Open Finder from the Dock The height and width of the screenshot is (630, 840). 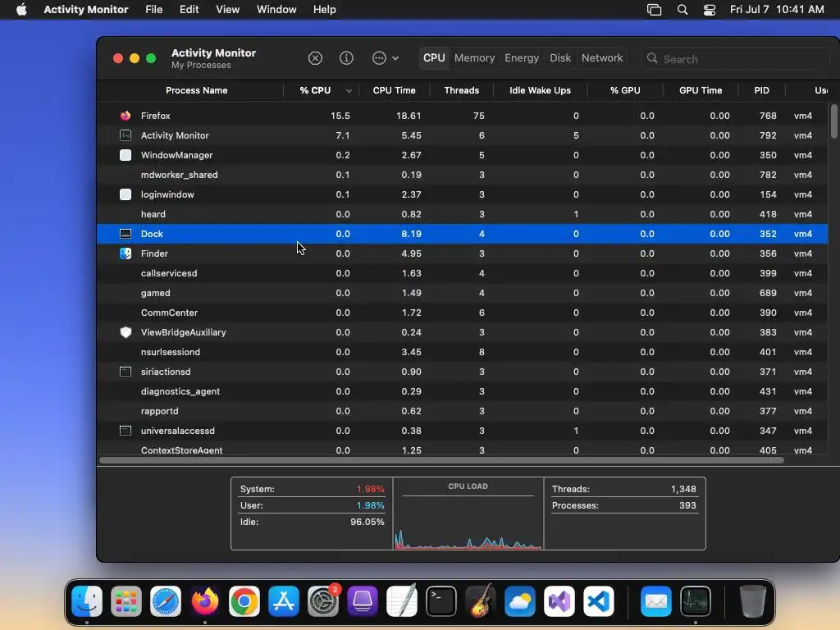(x=87, y=601)
